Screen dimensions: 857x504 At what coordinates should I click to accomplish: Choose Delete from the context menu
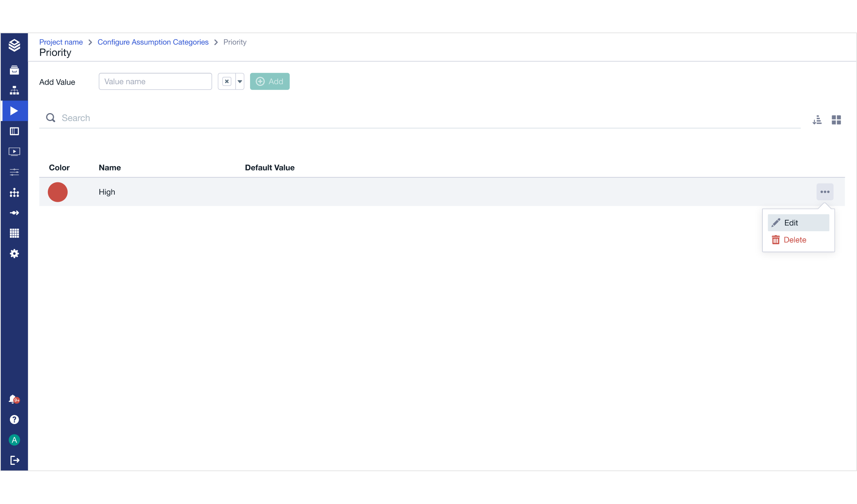point(794,240)
